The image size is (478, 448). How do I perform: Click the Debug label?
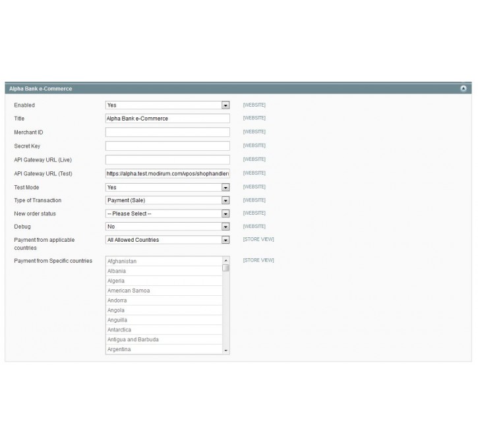[x=22, y=227]
